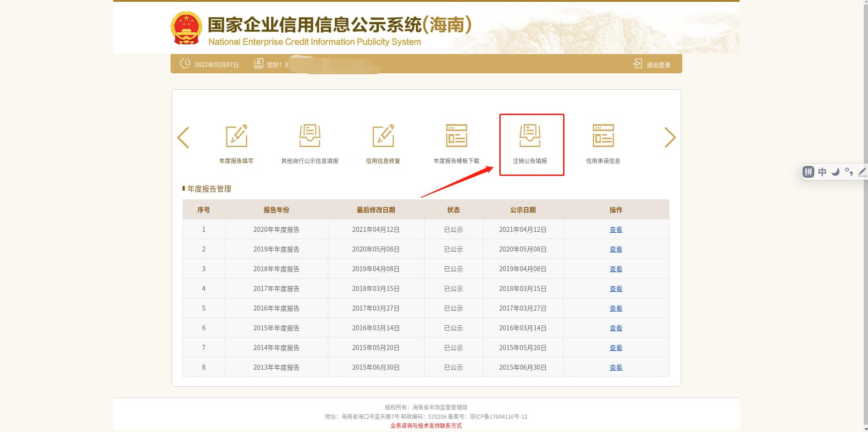Open the 年度报告填写 icon
The image size is (868, 432).
[236, 136]
